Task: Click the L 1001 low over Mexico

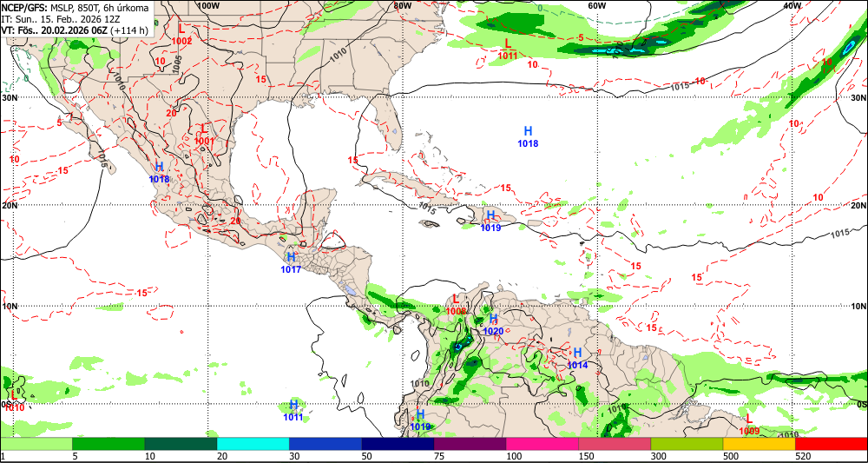Action: (204, 134)
